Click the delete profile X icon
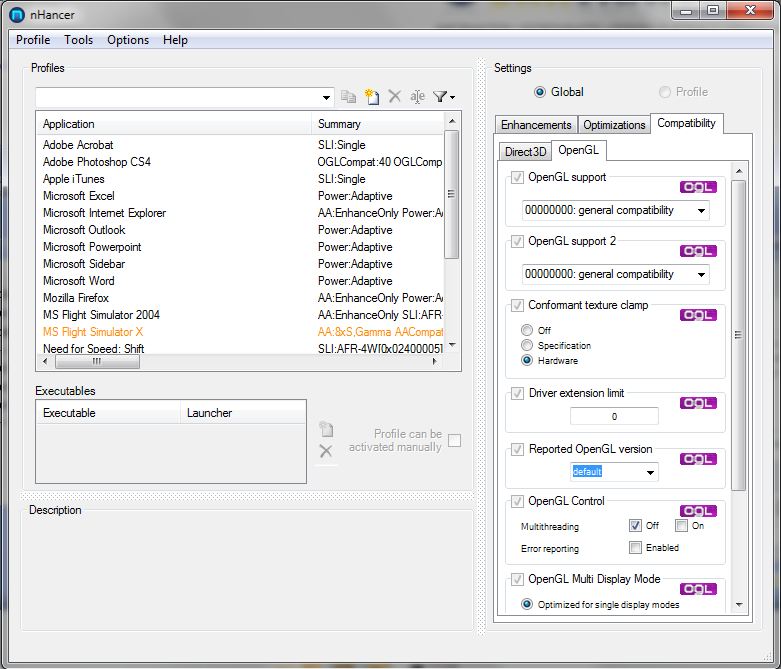This screenshot has height=669, width=781. pyautogui.click(x=395, y=97)
